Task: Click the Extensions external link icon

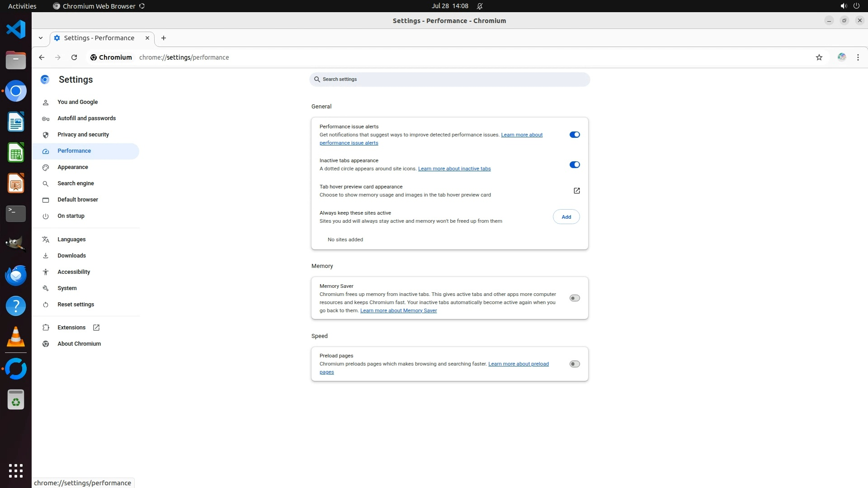Action: pos(96,328)
